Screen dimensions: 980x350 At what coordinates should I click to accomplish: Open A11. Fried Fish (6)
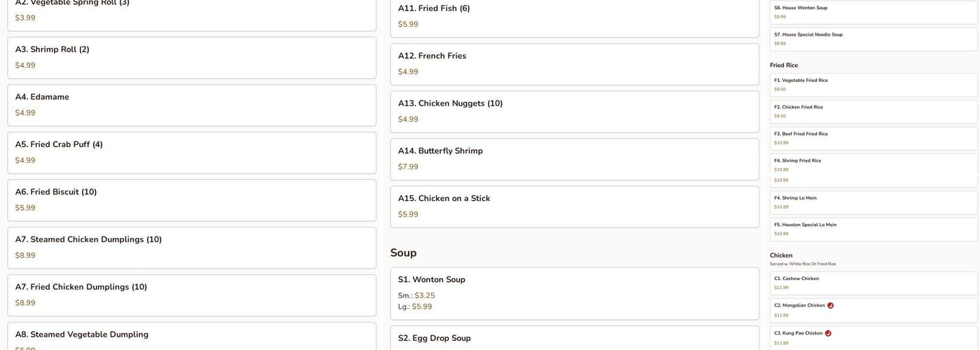[574, 16]
